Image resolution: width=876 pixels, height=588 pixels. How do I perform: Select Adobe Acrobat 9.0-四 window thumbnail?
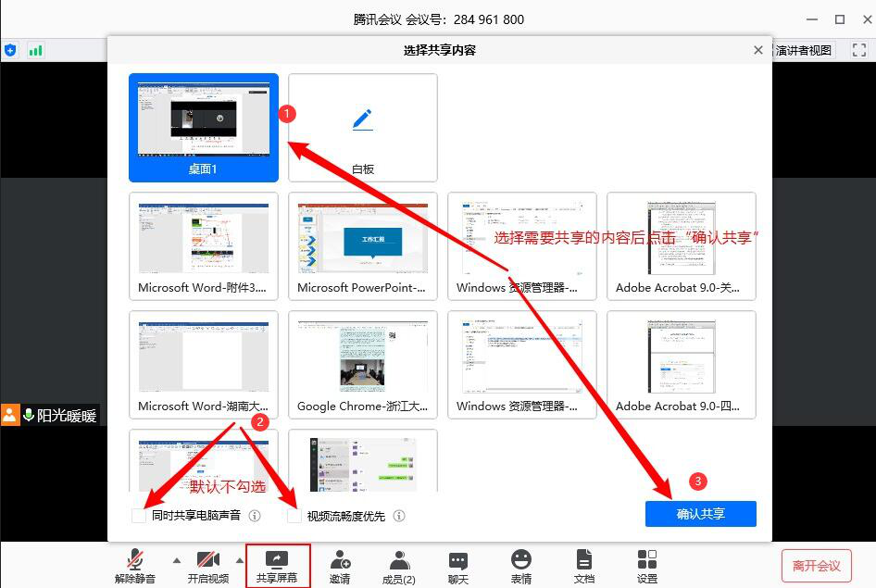tap(681, 365)
